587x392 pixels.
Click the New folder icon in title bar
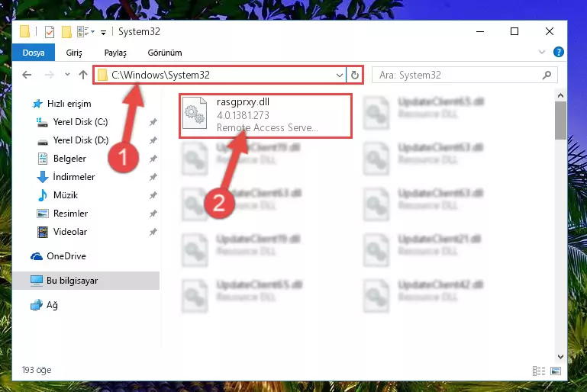coord(66,32)
